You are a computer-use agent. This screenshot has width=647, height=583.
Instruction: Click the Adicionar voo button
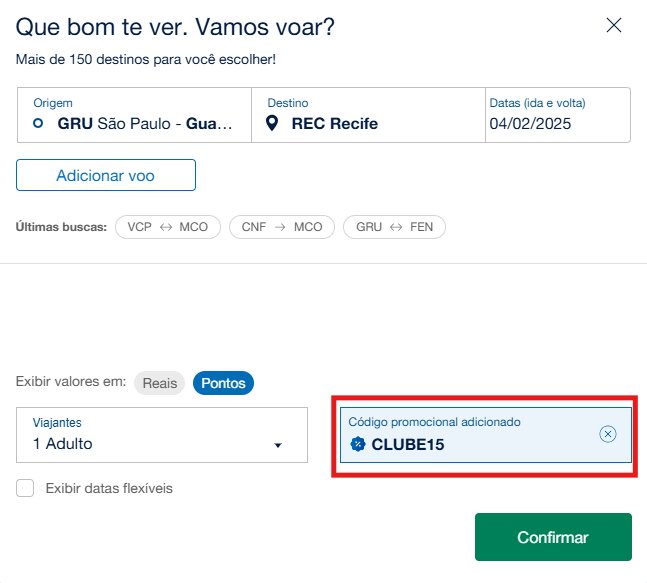pyautogui.click(x=106, y=175)
